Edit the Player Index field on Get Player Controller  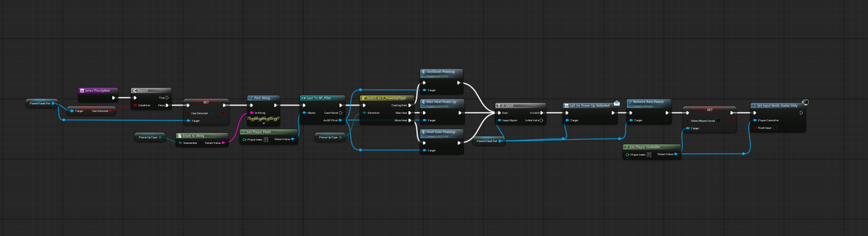click(649, 155)
